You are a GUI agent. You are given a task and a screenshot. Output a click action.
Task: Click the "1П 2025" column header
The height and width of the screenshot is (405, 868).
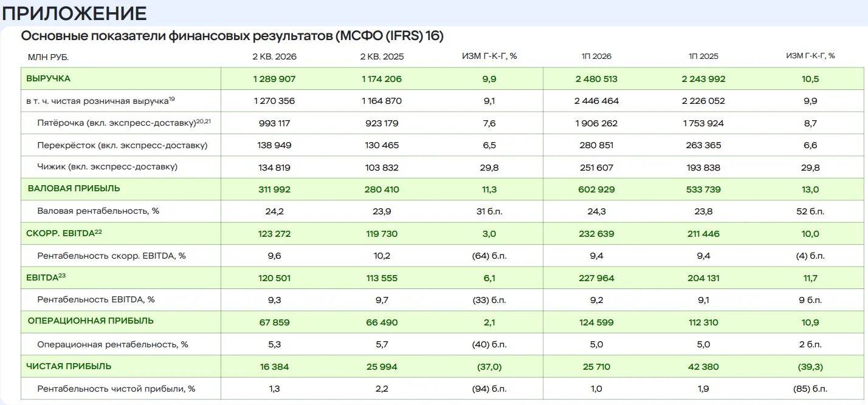pyautogui.click(x=703, y=56)
